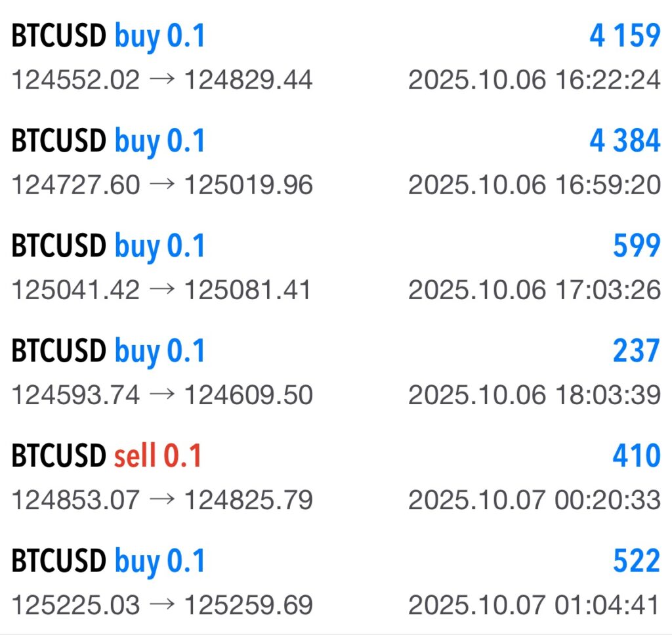Tap the 4 384 profit value
This screenshot has width=672, height=643.
tap(624, 141)
